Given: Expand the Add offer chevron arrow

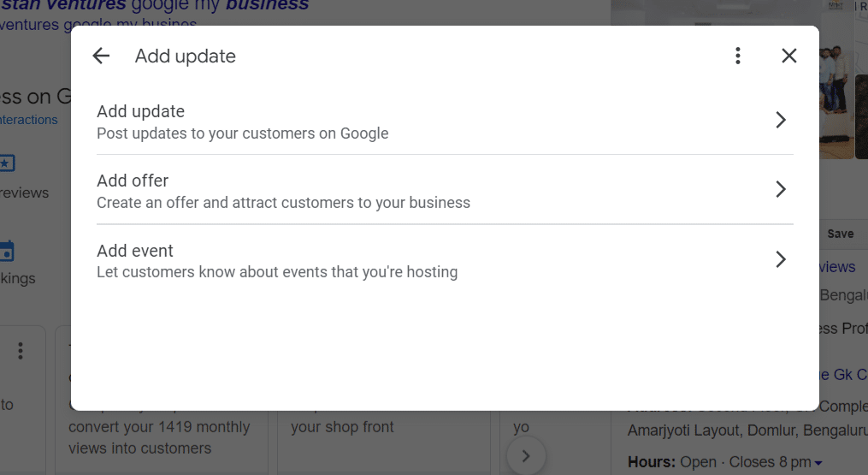Looking at the screenshot, I should (780, 190).
